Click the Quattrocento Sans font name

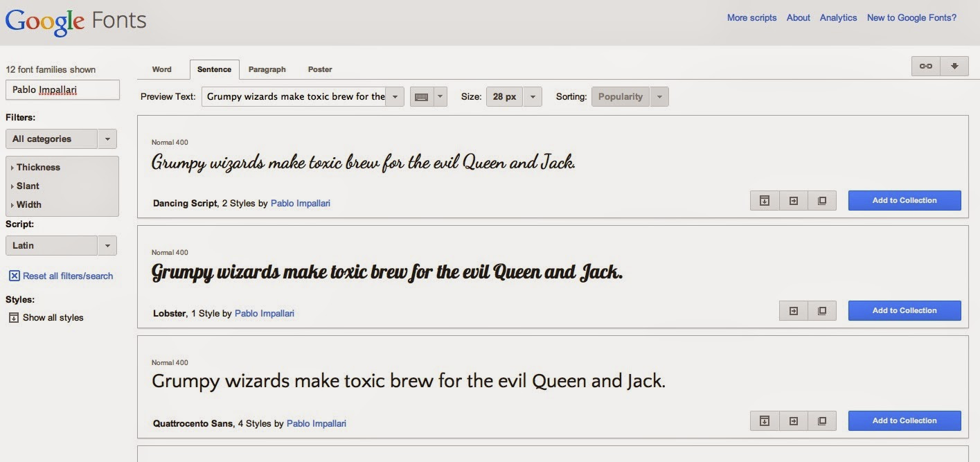(193, 424)
